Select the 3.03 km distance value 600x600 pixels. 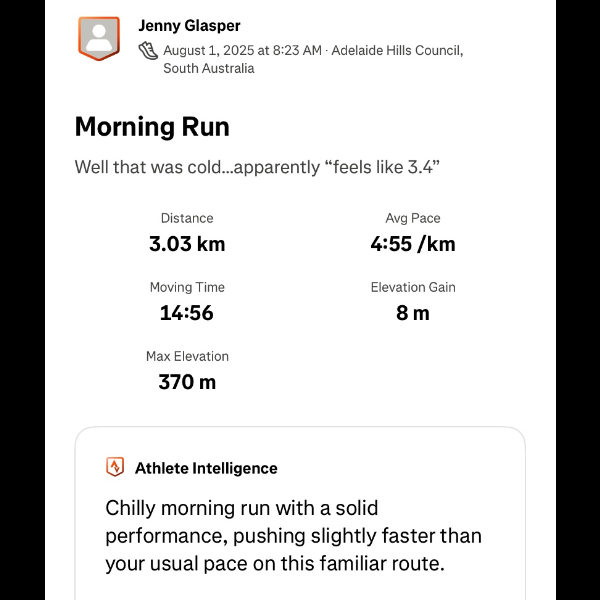187,244
